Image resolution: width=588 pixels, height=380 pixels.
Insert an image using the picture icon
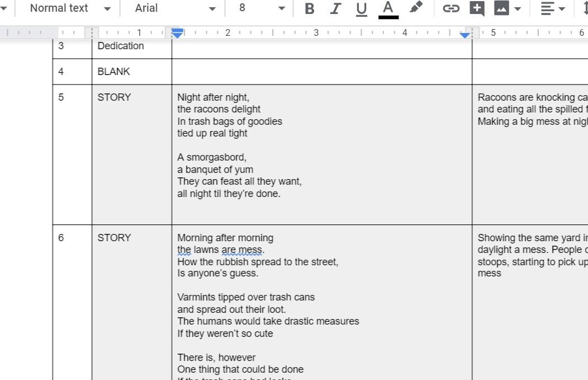point(502,8)
